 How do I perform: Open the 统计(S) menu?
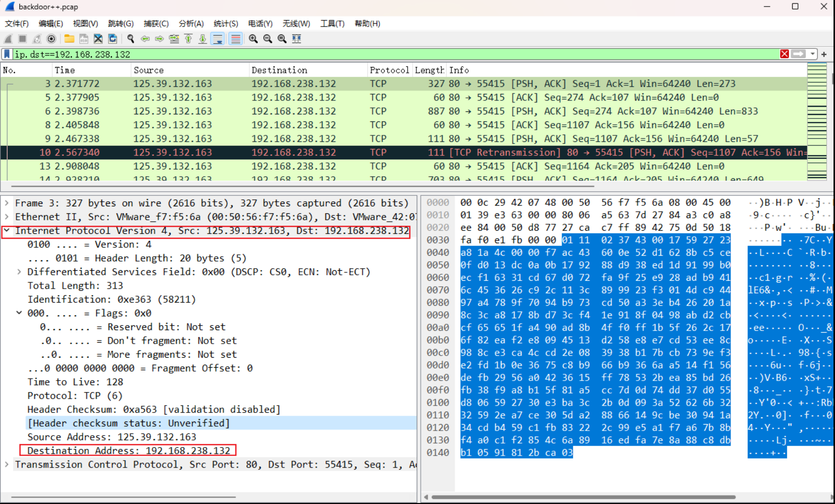coord(225,23)
